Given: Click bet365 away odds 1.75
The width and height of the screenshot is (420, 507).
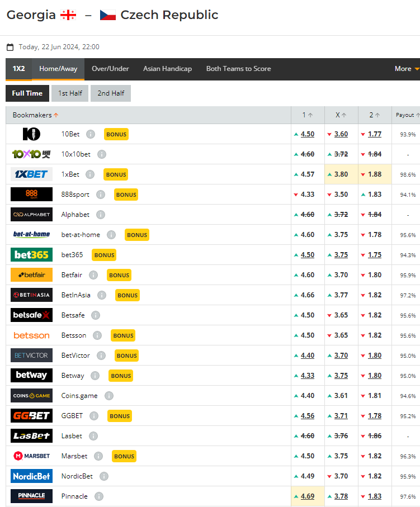Looking at the screenshot, I should pos(375,255).
